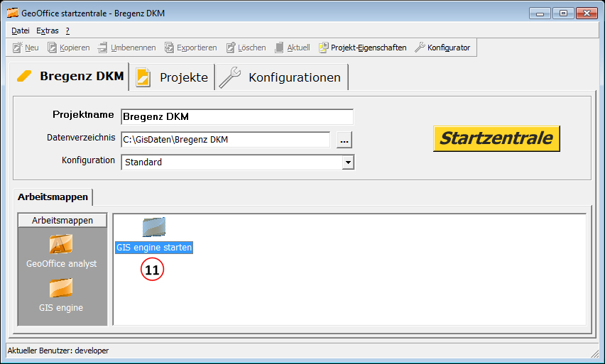This screenshot has width=605, height=364.
Task: Click the Umbenennen toolbar button
Action: (x=127, y=48)
